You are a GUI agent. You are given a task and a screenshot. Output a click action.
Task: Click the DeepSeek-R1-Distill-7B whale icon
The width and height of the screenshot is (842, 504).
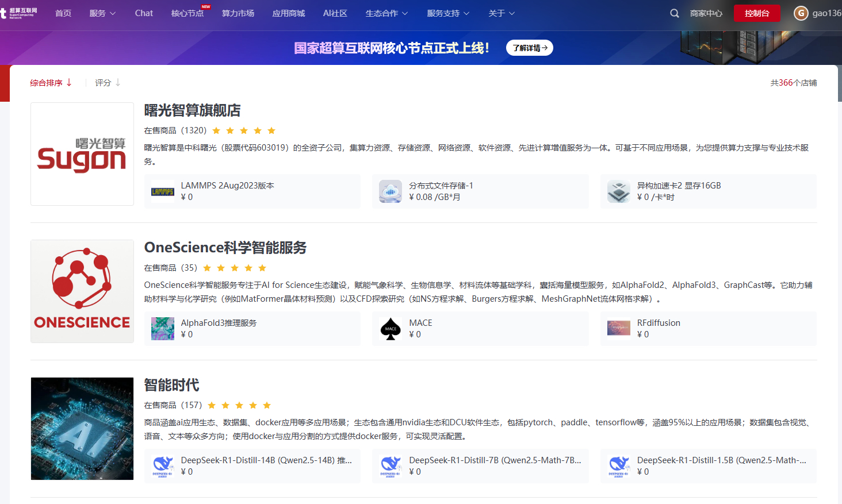pos(391,466)
